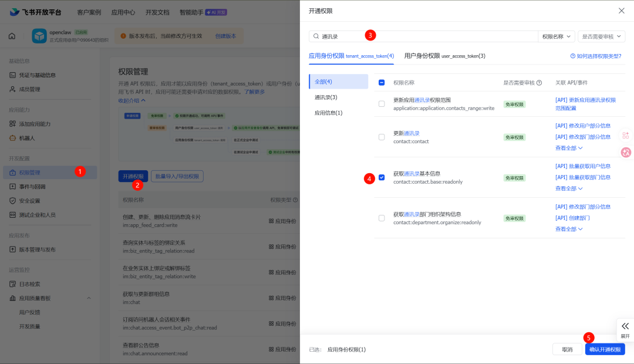Viewport: 634px width, 364px height.
Task: Toggle the select-all checkbox in the permission table header
Action: tap(382, 83)
